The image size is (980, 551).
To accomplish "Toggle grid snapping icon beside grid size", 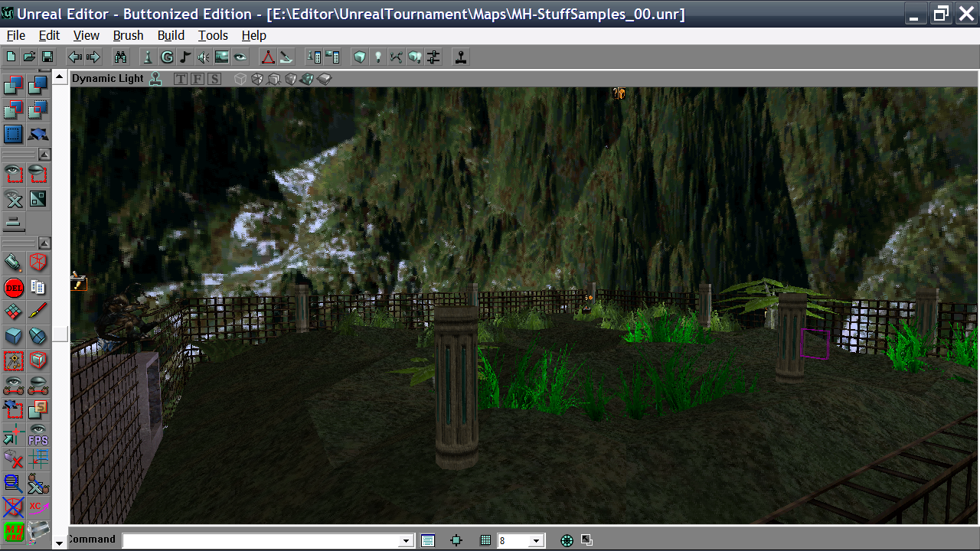I will pyautogui.click(x=485, y=540).
